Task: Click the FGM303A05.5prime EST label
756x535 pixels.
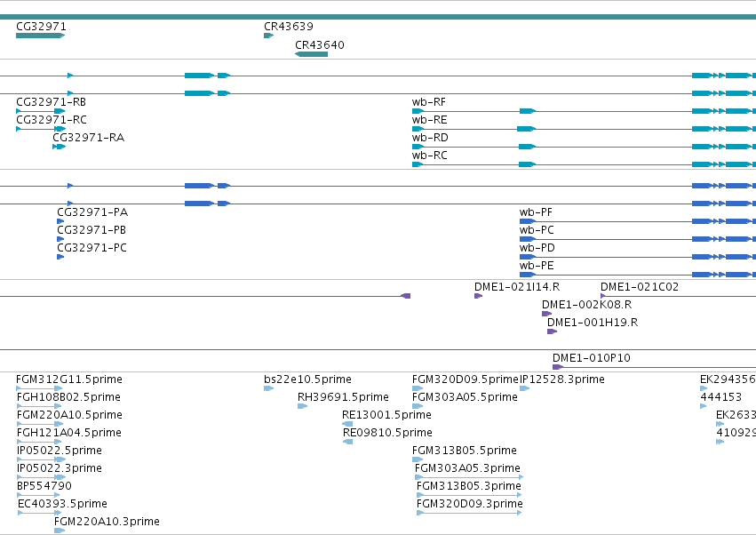Action: coord(465,397)
